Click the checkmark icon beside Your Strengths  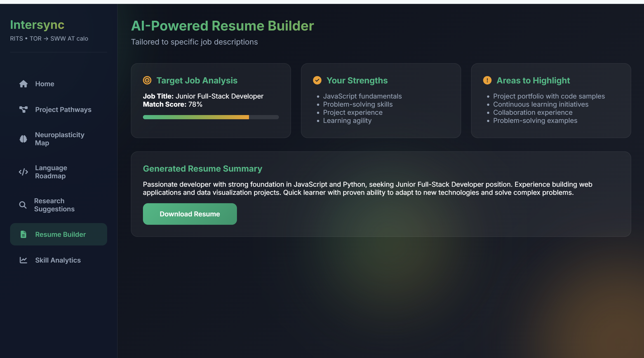coord(317,80)
